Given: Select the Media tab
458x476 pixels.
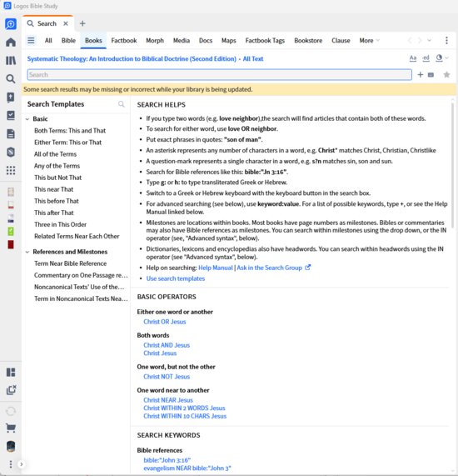Looking at the screenshot, I should click(x=182, y=40).
